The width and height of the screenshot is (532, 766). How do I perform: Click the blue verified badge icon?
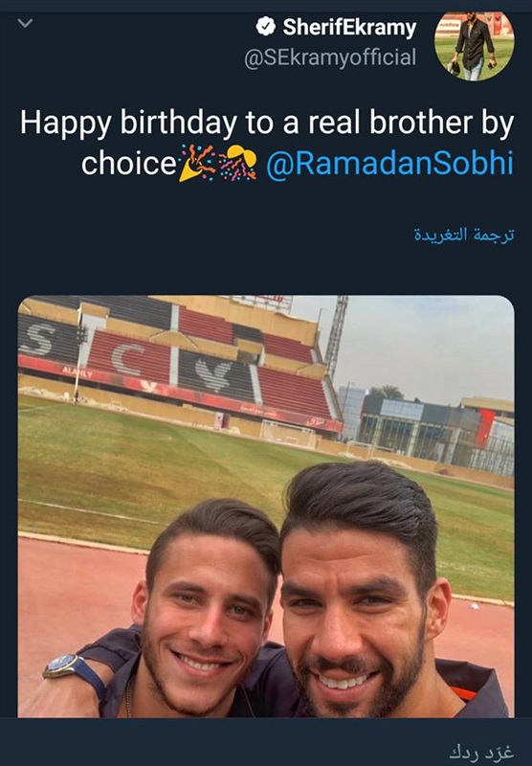point(266,27)
